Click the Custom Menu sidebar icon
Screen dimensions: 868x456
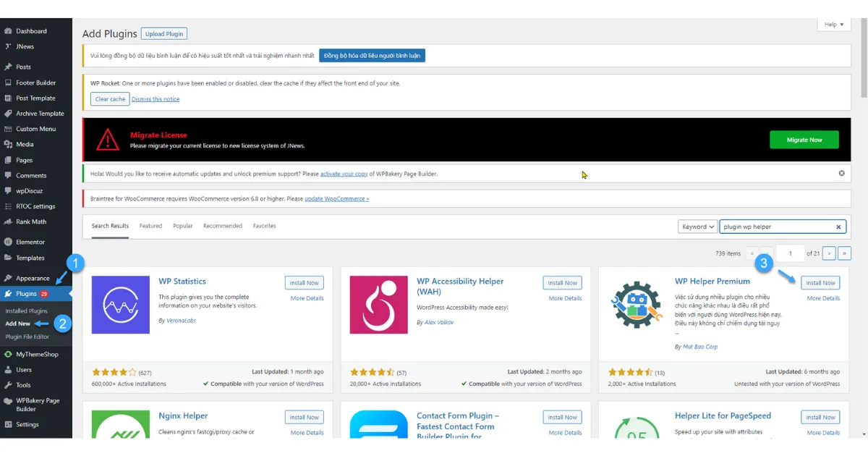click(x=8, y=129)
